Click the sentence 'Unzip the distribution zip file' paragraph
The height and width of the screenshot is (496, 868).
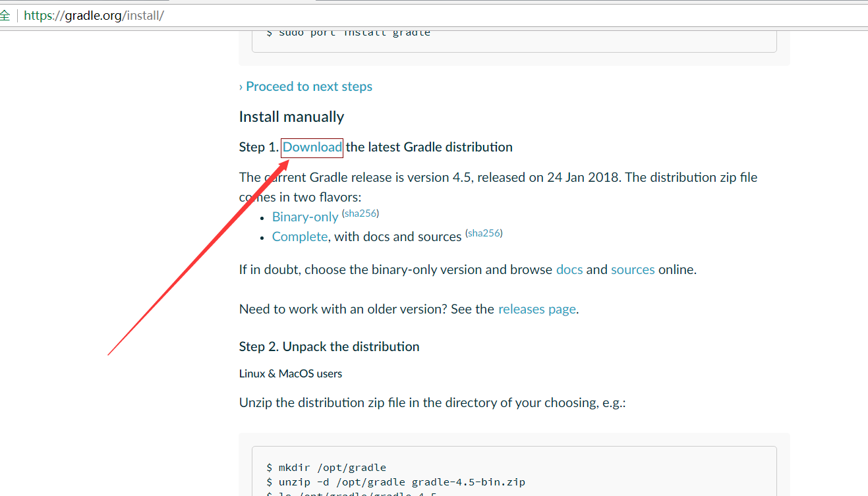tap(432, 402)
